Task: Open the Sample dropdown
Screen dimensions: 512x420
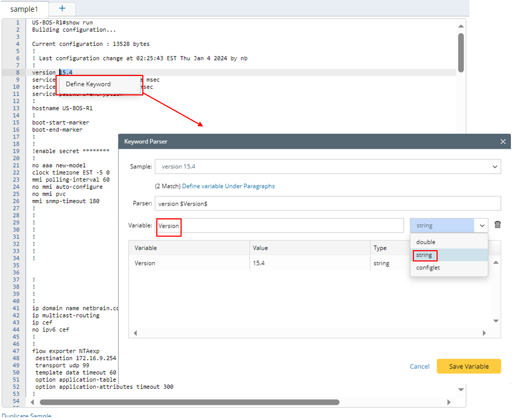Action: click(496, 167)
